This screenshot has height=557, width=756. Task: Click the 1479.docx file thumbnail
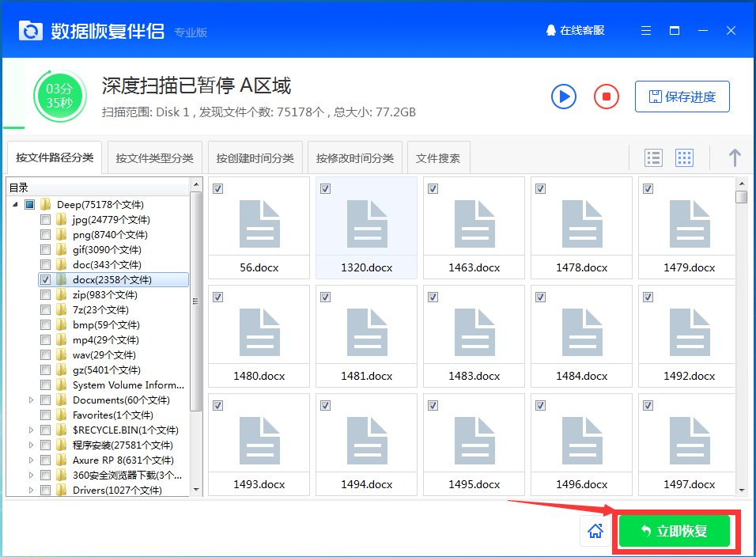(x=687, y=228)
